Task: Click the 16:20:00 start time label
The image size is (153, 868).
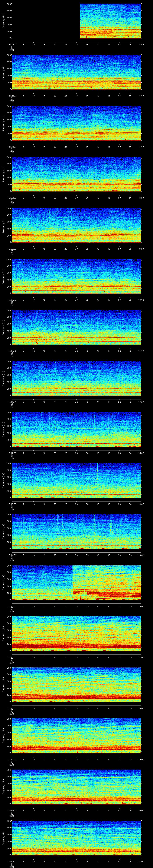Action: tap(12, 862)
